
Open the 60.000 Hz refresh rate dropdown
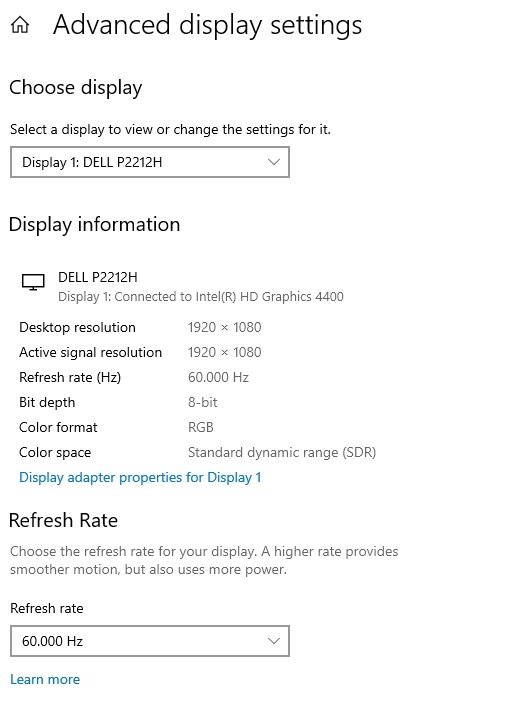click(150, 641)
